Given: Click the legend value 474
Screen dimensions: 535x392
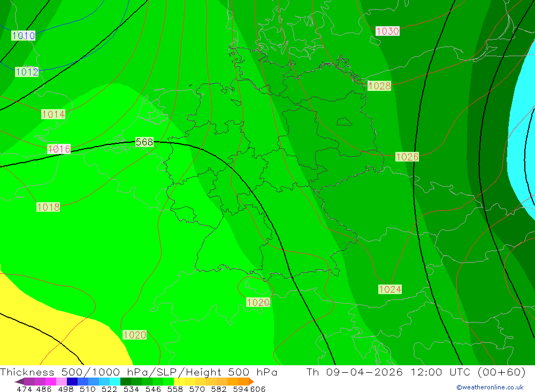Looking at the screenshot, I should point(24,389).
